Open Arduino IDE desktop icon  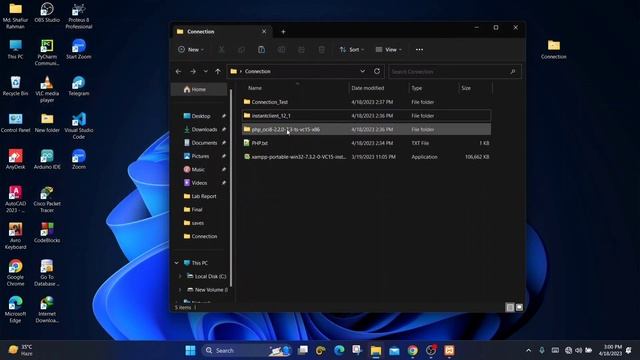coord(47,160)
